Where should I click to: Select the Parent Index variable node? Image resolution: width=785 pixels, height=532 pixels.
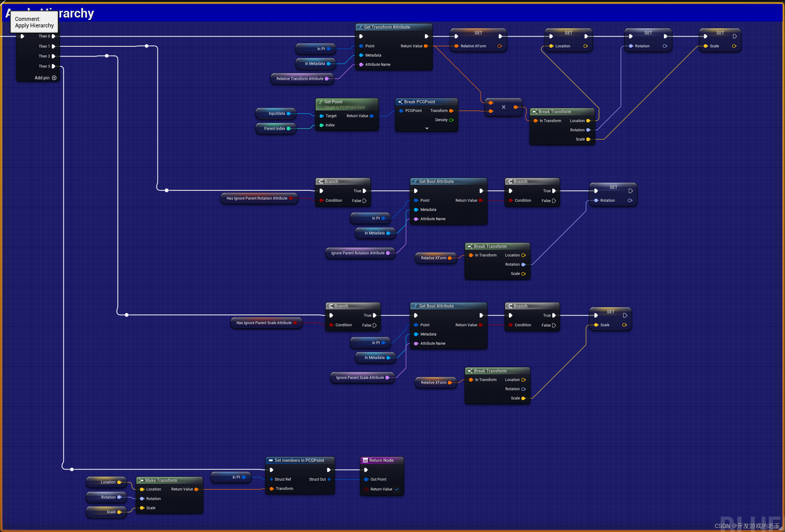pos(276,128)
